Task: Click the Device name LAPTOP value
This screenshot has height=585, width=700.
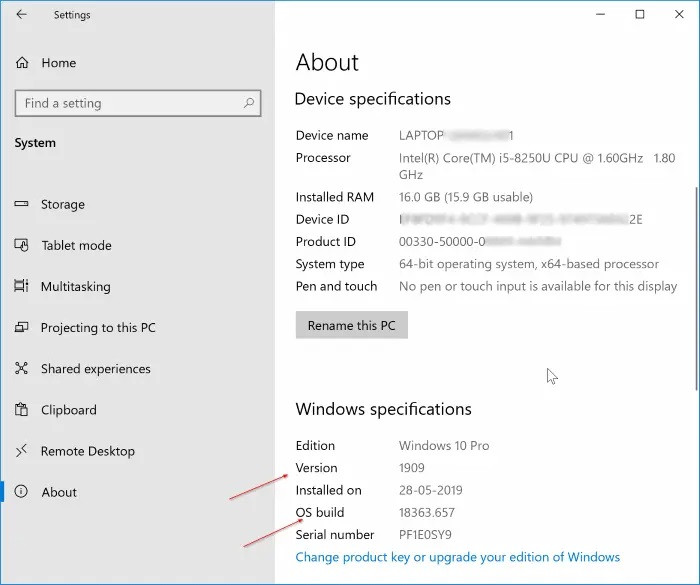Action: [x=456, y=135]
